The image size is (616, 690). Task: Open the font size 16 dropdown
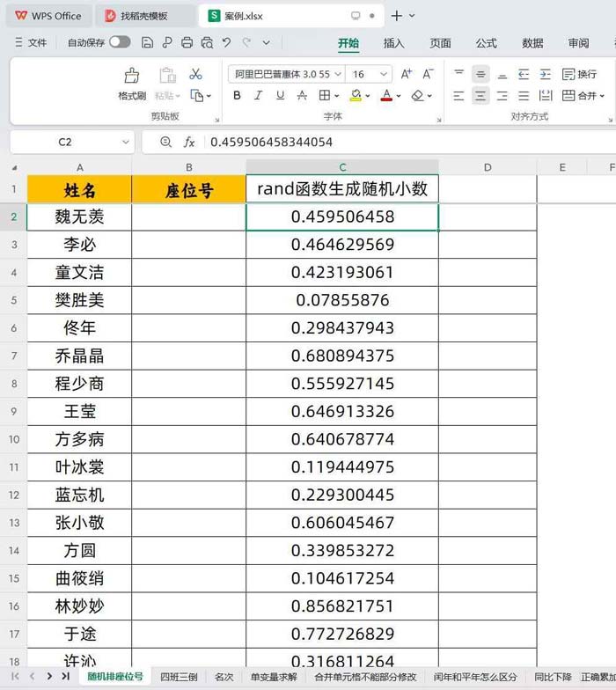tap(384, 74)
